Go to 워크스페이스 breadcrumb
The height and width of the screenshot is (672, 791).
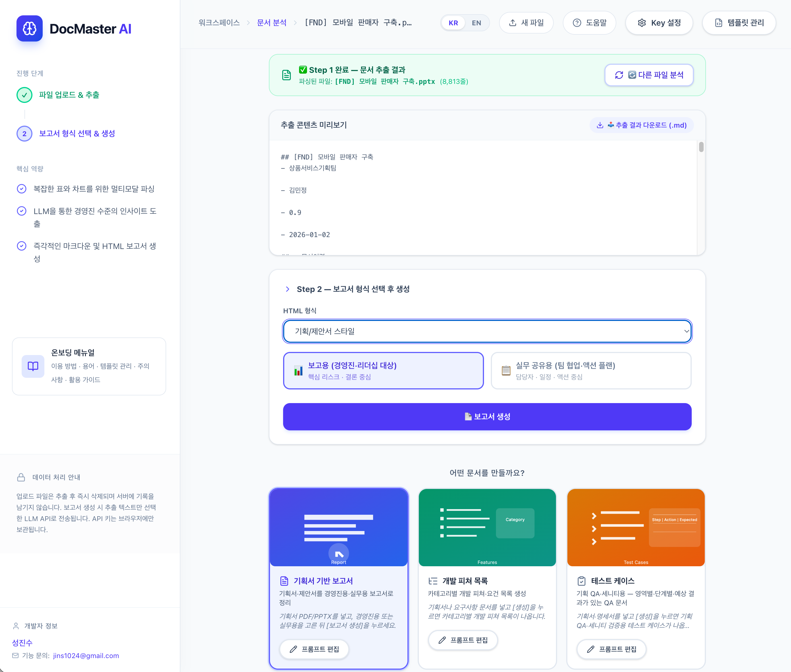click(219, 23)
